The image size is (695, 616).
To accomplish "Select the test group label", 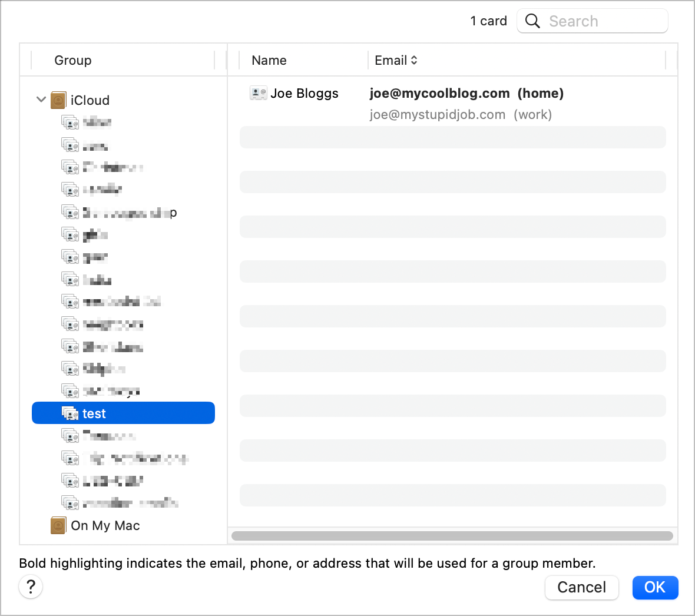I will (x=94, y=413).
